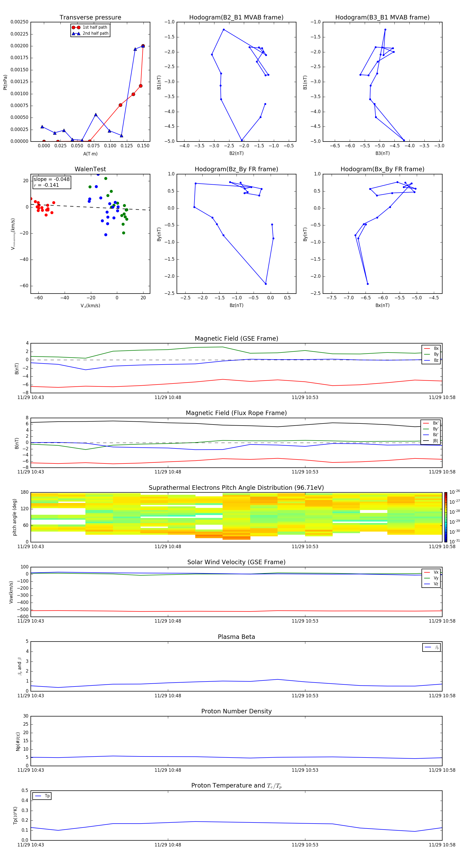473x868 pixels.
Task: Click the "Proton Temperature and Te/Tp" title
Action: pyautogui.click(x=236, y=786)
